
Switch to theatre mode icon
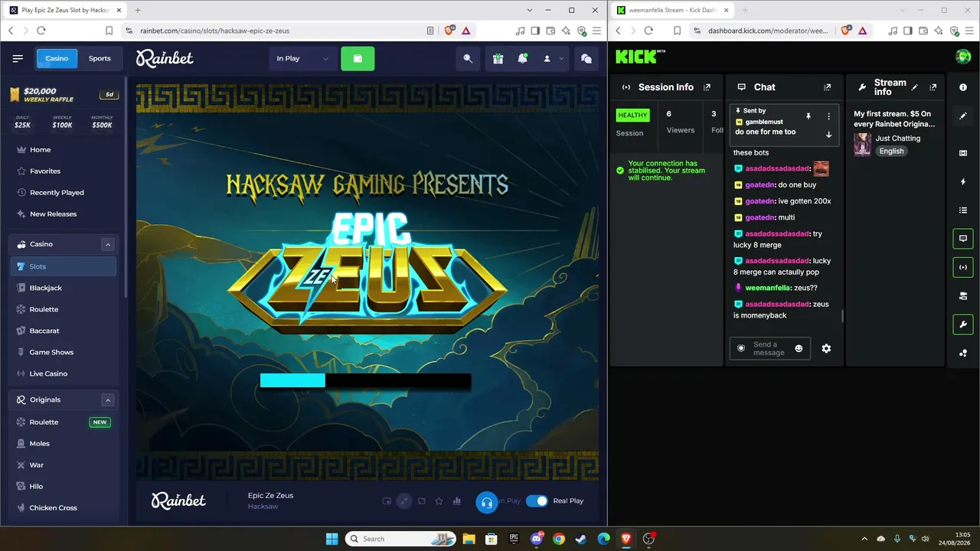click(x=421, y=501)
